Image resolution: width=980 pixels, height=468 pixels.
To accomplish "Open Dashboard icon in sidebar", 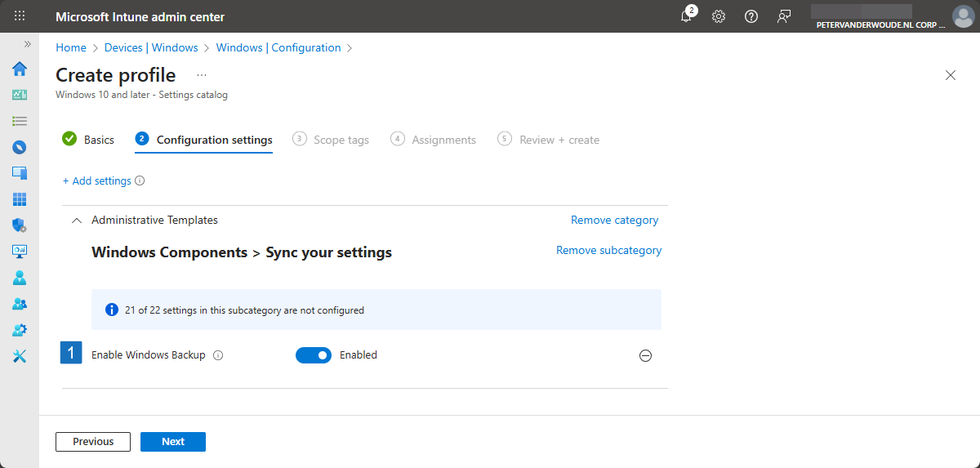I will tap(20, 95).
